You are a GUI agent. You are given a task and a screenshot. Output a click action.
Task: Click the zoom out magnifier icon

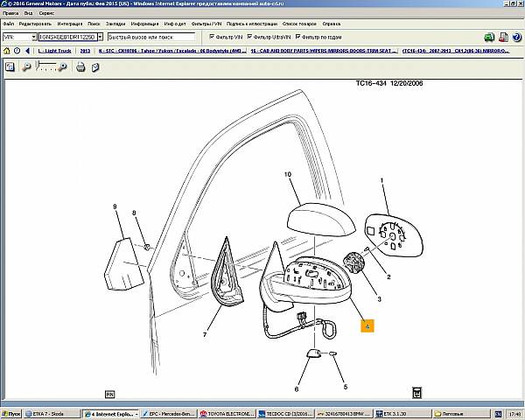click(26, 67)
